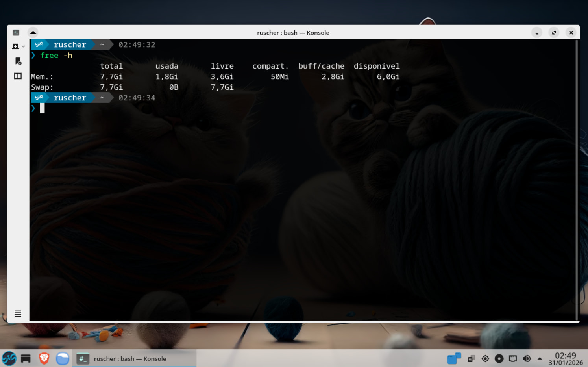
Task: Click the Konsole app icon in titlebar
Action: [x=16, y=32]
